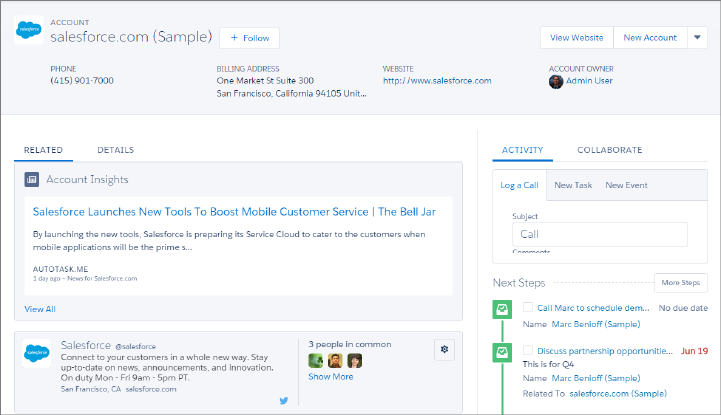Open the Related To salesforce.com (Sample) link

click(618, 394)
